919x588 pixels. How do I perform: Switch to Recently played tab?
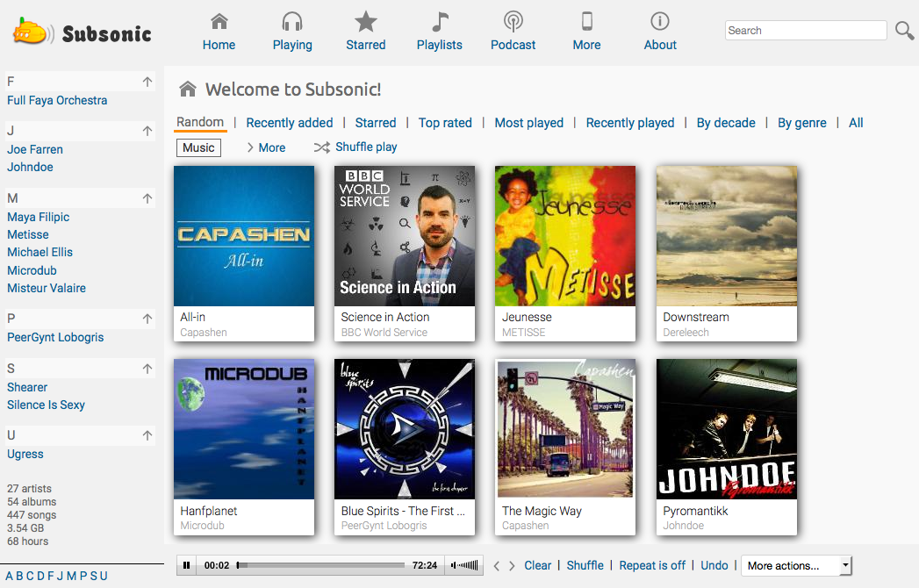point(630,123)
